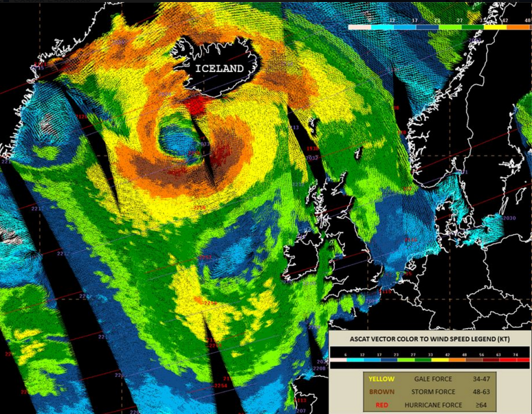Pick the cyan swatch in bottom legend bar
The image size is (532, 414).
click(x=355, y=359)
